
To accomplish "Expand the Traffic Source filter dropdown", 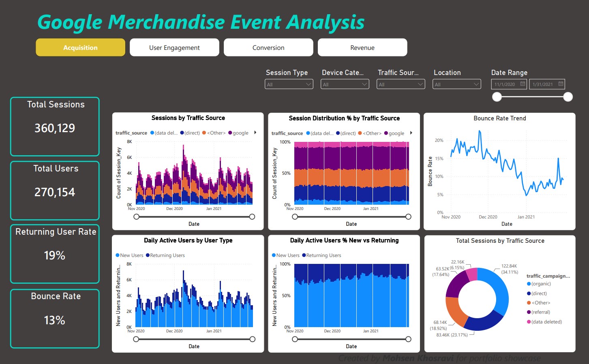I will tap(401, 84).
